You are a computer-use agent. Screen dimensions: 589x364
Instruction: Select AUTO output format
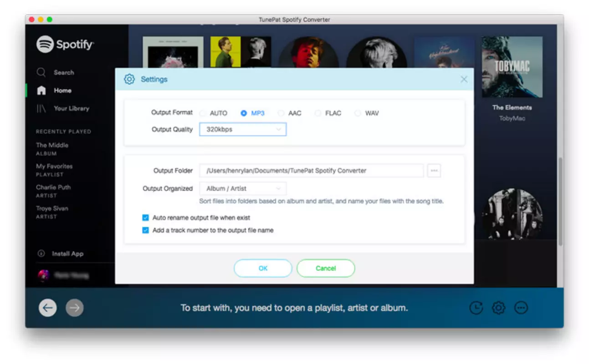(213, 113)
